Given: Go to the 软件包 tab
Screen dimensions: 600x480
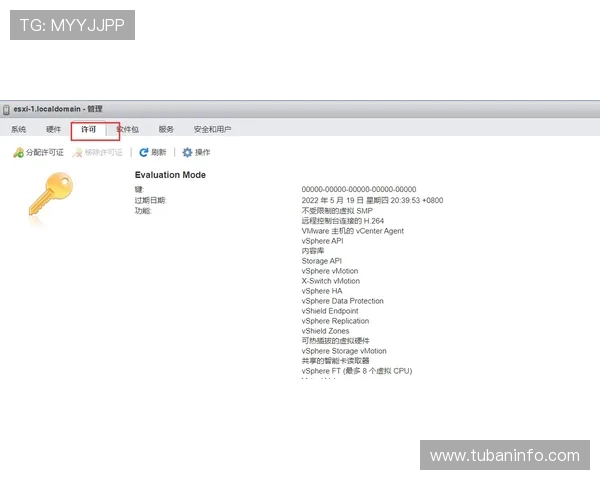Looking at the screenshot, I should coord(128,130).
